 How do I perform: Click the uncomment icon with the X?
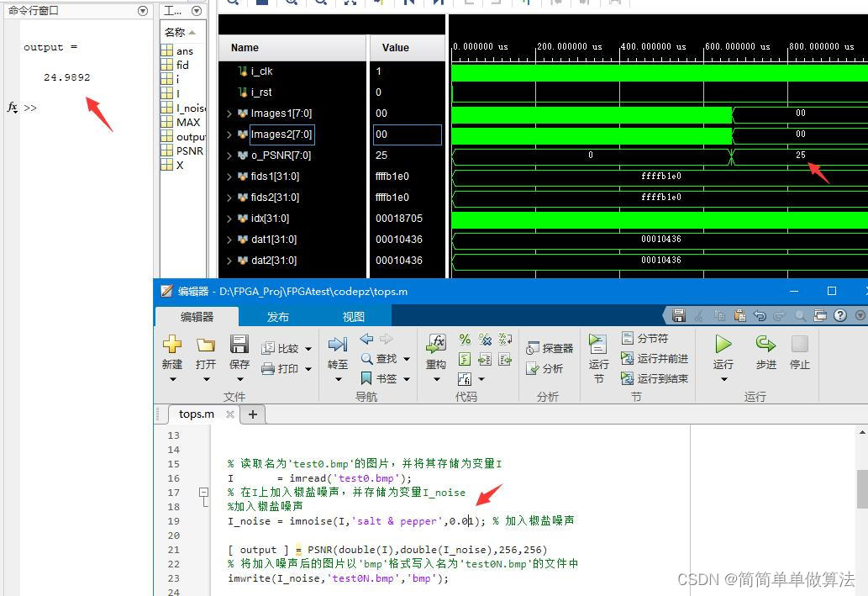tap(485, 339)
